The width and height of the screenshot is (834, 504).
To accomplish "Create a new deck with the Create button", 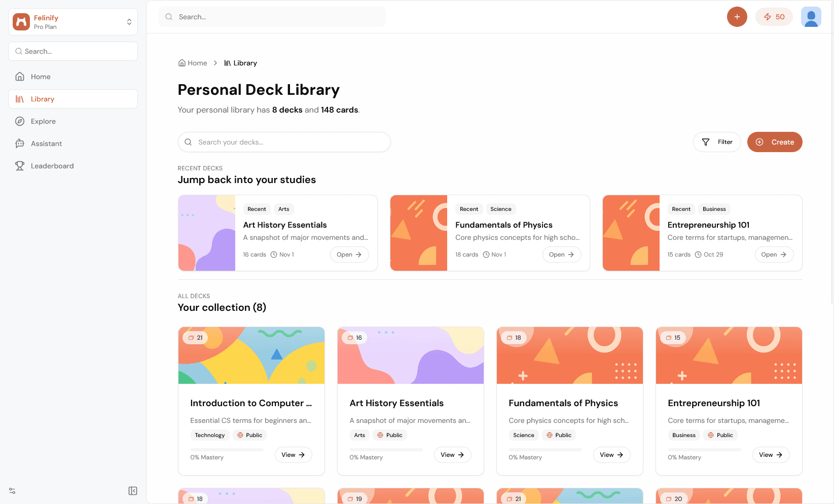I will coord(775,142).
